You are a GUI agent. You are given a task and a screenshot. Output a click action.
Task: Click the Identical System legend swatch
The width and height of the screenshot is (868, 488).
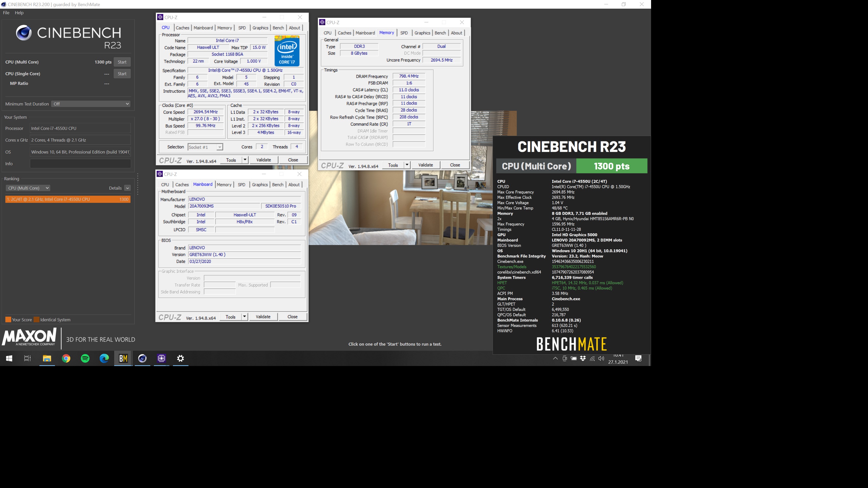click(36, 319)
